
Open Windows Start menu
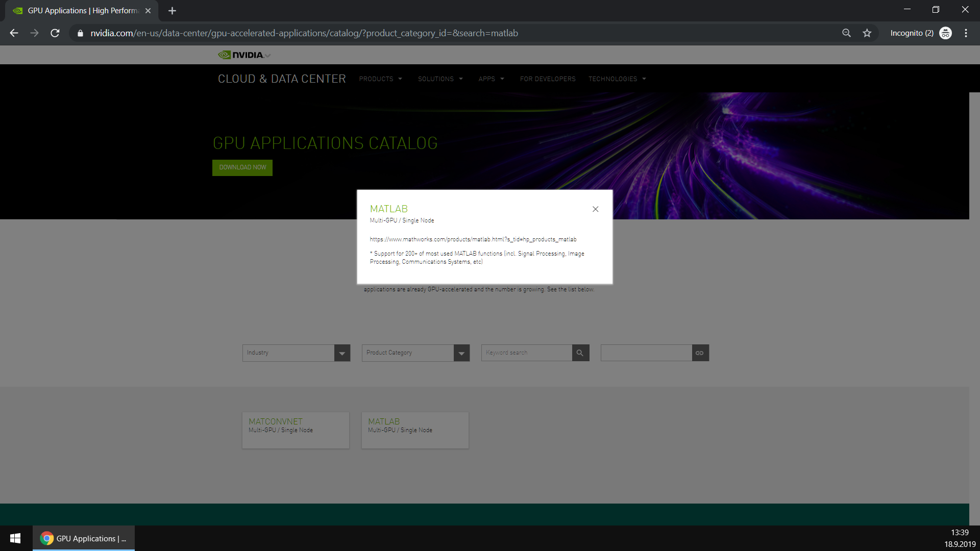(x=15, y=538)
